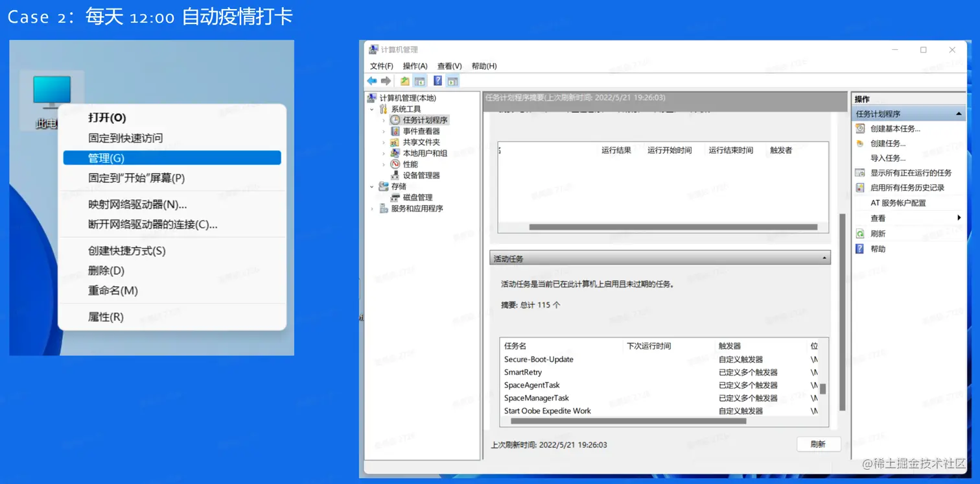Viewport: 980px width, 484px height.
Task: Open the 帮助(H) menu
Action: coord(484,66)
